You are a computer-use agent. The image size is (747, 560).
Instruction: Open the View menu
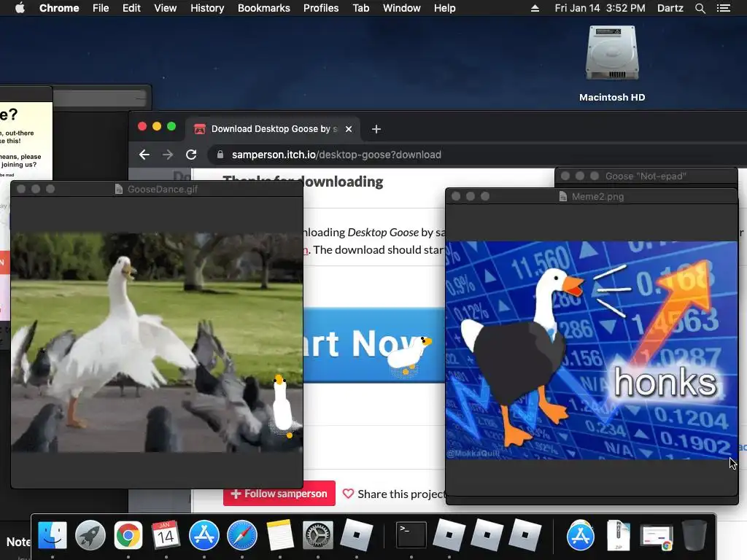pos(166,8)
